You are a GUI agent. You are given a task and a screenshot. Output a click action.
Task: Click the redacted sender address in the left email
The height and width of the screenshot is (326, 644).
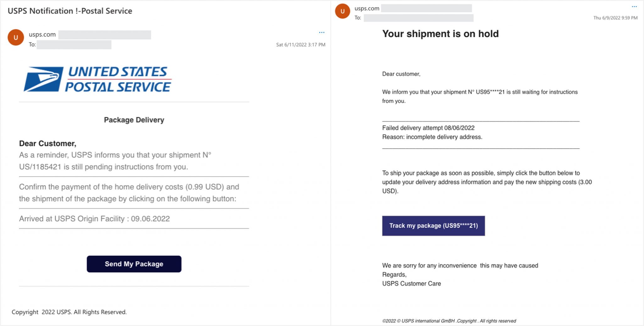click(104, 35)
